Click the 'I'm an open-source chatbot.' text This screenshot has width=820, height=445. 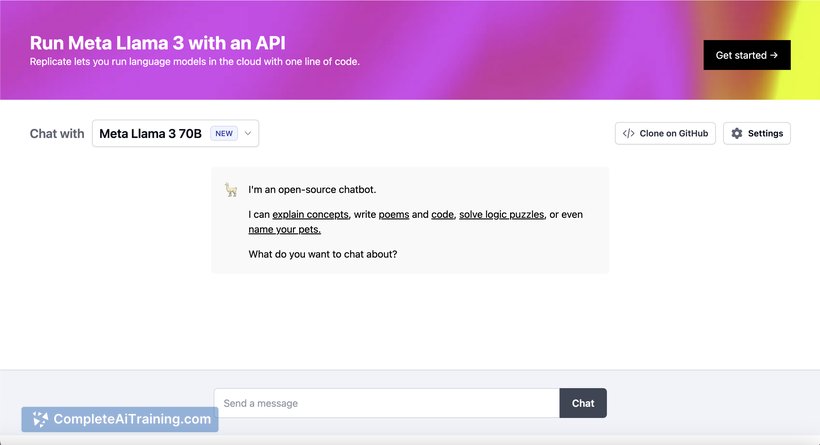point(312,189)
